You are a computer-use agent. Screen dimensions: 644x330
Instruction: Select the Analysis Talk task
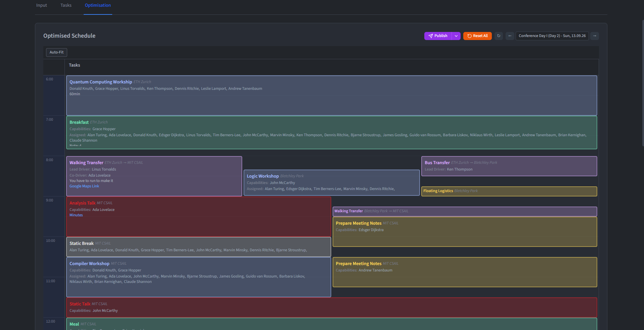click(199, 217)
